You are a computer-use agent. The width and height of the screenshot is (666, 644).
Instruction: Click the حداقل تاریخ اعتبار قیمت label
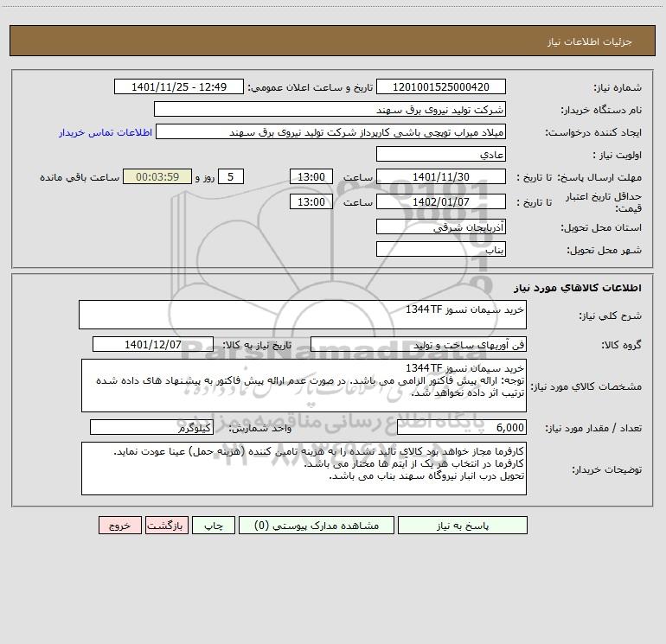[604, 202]
